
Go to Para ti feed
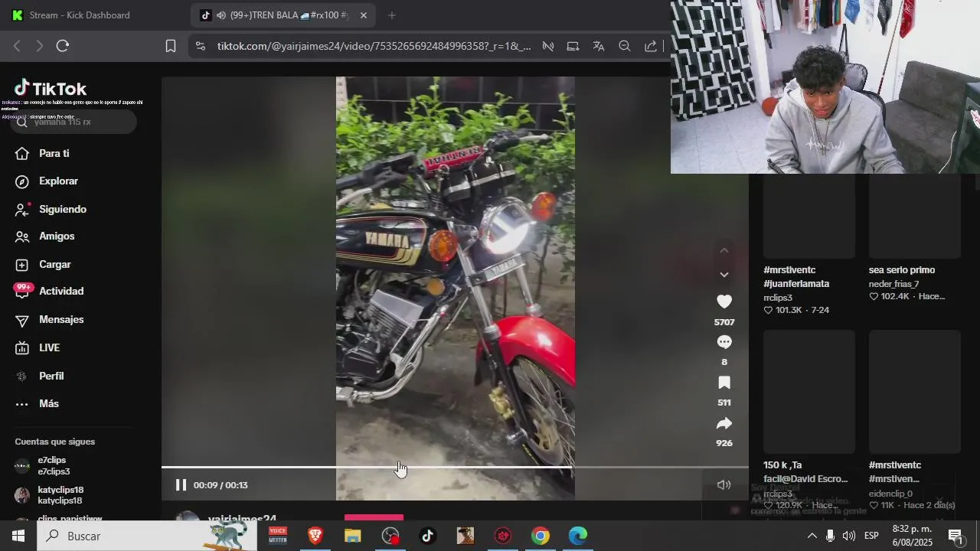pyautogui.click(x=54, y=153)
